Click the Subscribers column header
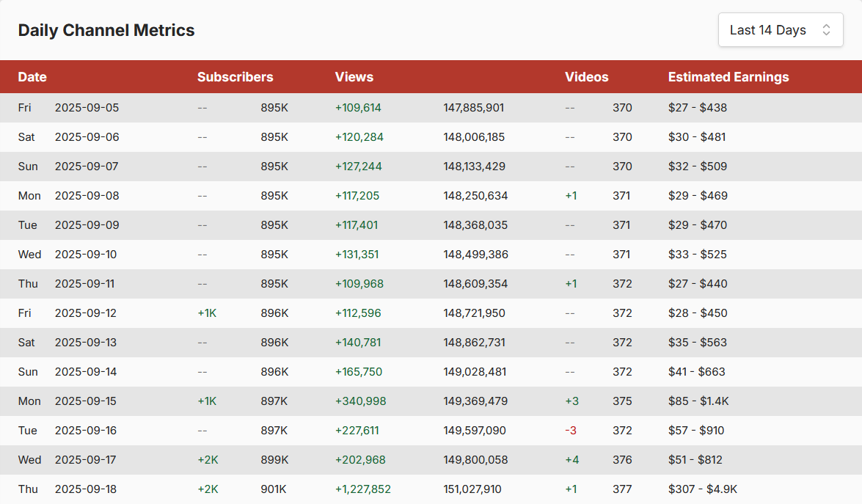Screen dimensions: 862x504 point(235,77)
